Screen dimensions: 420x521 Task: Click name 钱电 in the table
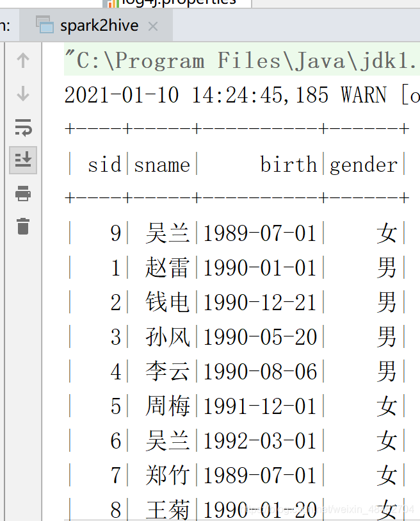pyautogui.click(x=167, y=302)
